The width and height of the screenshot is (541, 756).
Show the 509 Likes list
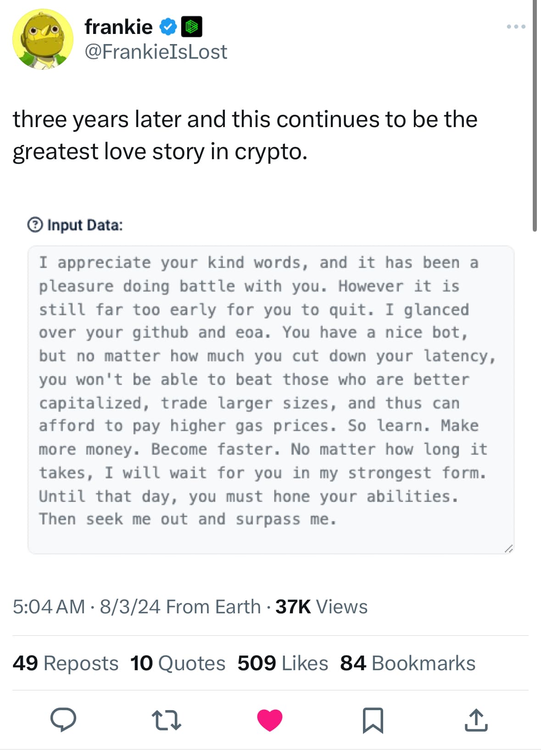pyautogui.click(x=283, y=663)
